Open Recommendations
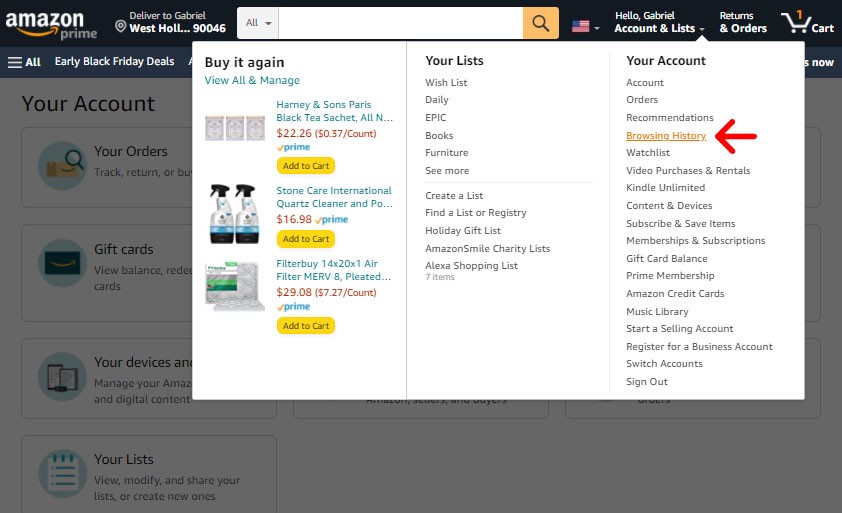 (x=670, y=118)
